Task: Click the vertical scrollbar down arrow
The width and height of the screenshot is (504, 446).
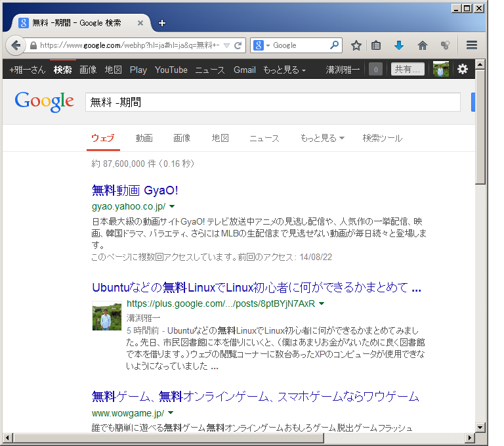Action: tap(480, 428)
